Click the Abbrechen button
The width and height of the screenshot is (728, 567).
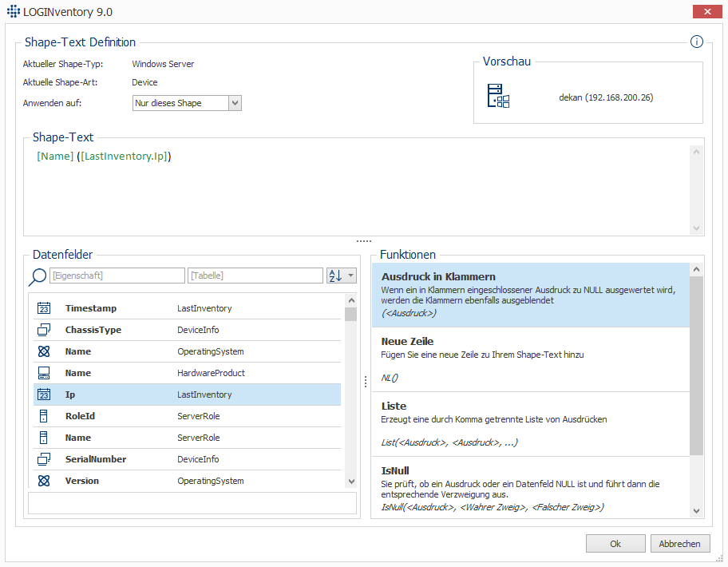(x=680, y=544)
